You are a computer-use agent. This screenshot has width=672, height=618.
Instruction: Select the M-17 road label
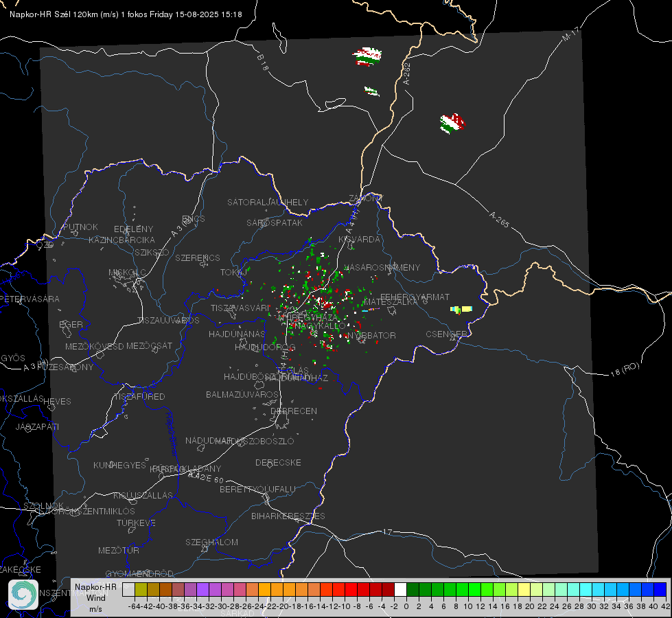570,34
